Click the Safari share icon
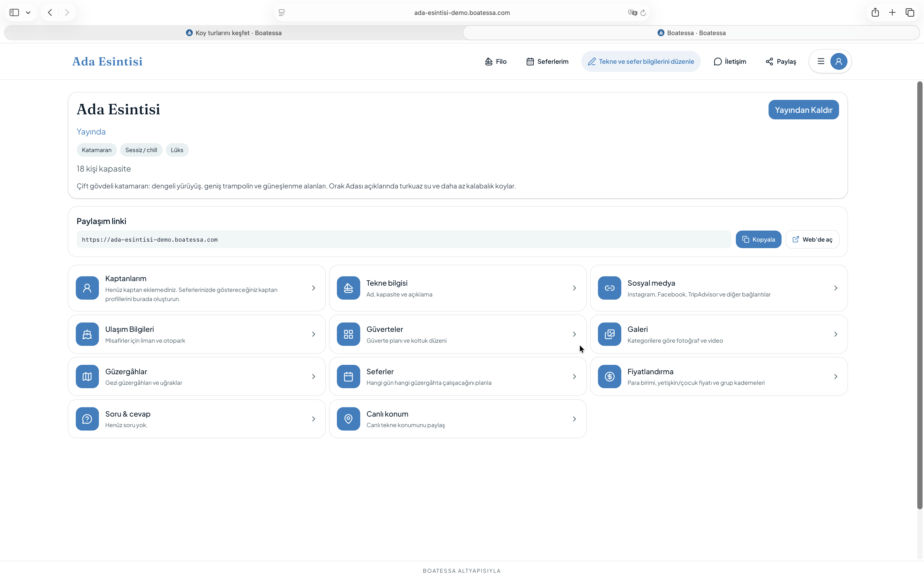The width and height of the screenshot is (924, 580). pyautogui.click(x=875, y=12)
